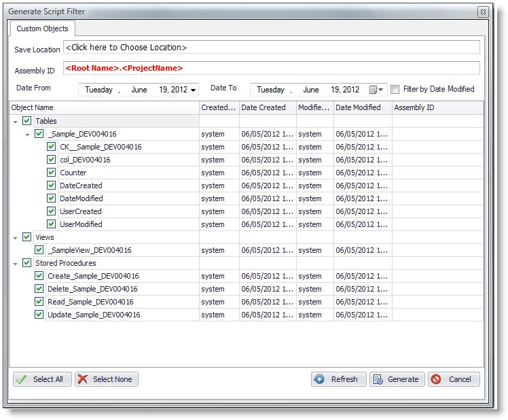Click the red X Select None icon
Screen dimensions: 508x420
coord(83,379)
